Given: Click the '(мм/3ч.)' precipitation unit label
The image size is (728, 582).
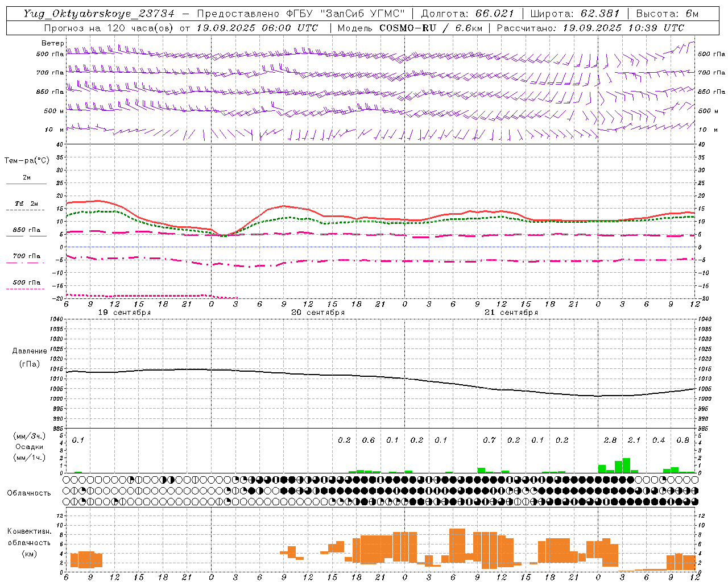Looking at the screenshot, I should pyautogui.click(x=30, y=436).
